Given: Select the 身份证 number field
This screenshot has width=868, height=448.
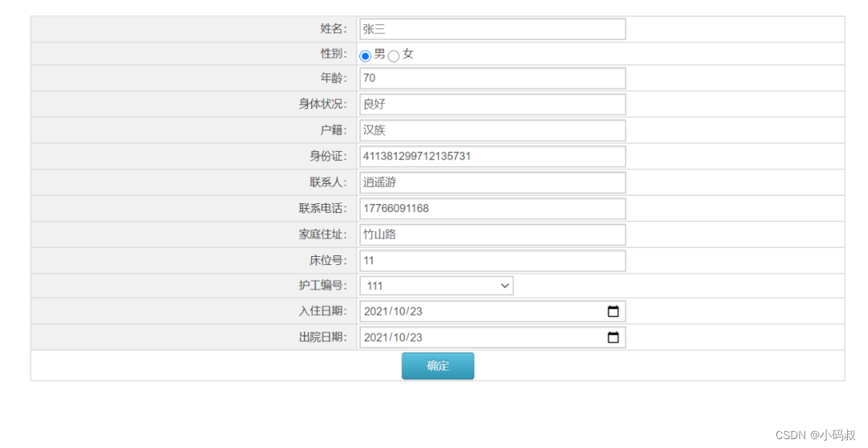Looking at the screenshot, I should [493, 156].
